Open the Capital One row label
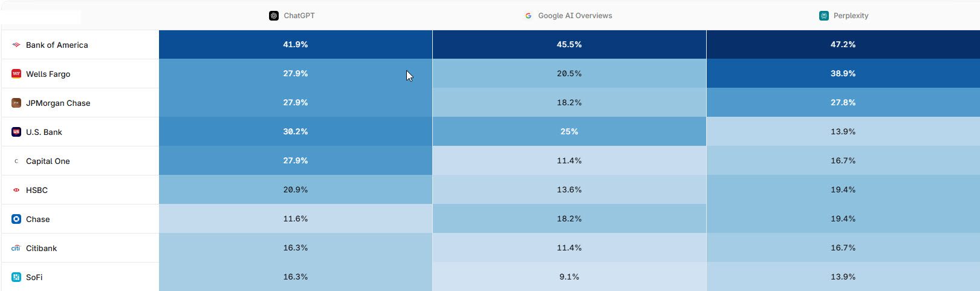 click(48, 161)
